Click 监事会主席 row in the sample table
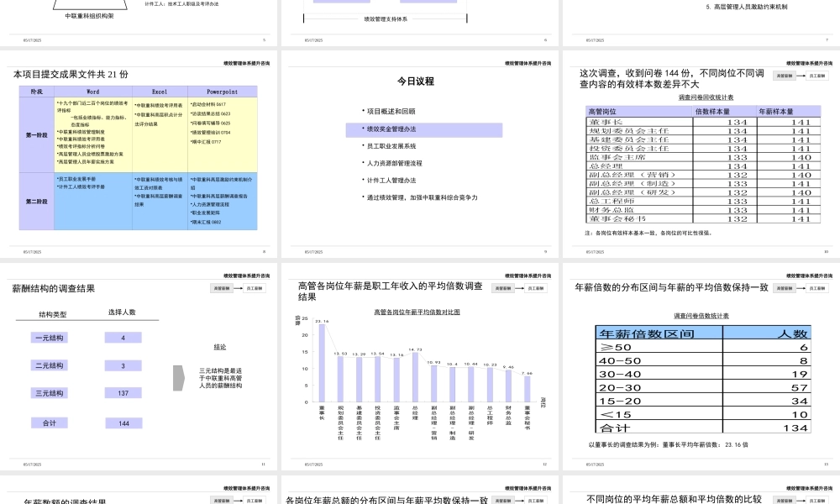Viewport: 840px width, 504px height. (703, 157)
